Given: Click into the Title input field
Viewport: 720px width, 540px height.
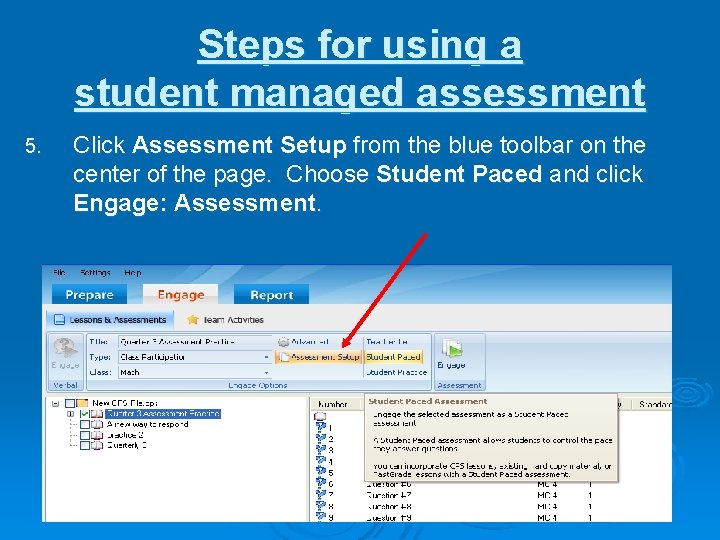Looking at the screenshot, I should [196, 342].
